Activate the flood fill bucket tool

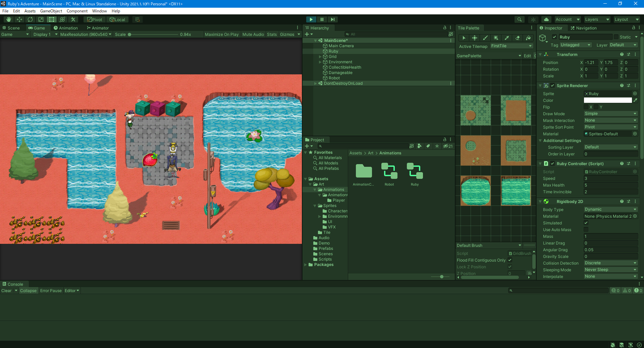(x=528, y=38)
